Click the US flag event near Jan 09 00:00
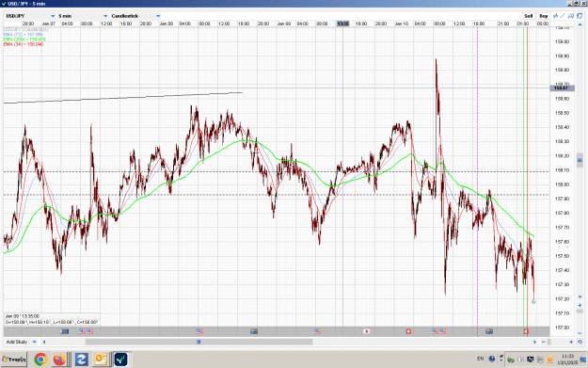 click(317, 331)
